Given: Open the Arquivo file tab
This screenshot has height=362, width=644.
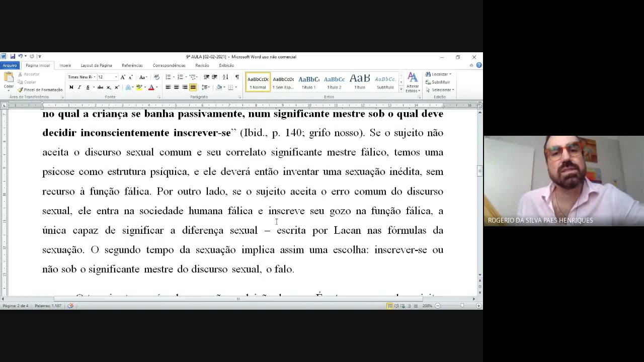Looking at the screenshot, I should tap(10, 65).
